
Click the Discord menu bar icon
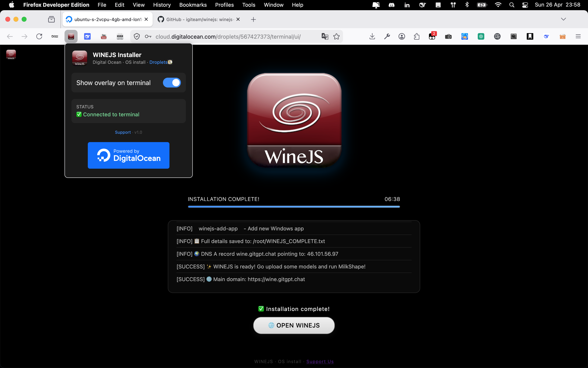(x=391, y=5)
